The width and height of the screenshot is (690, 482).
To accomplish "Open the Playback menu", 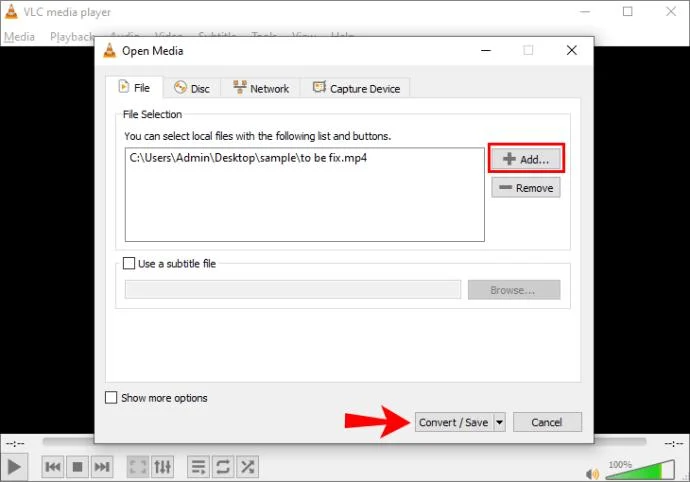I will pyautogui.click(x=72, y=37).
